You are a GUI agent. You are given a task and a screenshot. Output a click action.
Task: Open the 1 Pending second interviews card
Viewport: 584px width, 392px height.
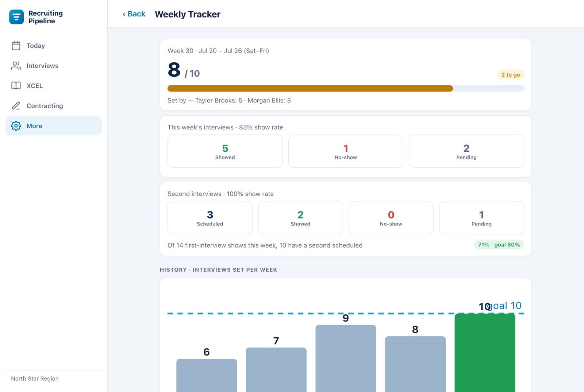pos(481,218)
